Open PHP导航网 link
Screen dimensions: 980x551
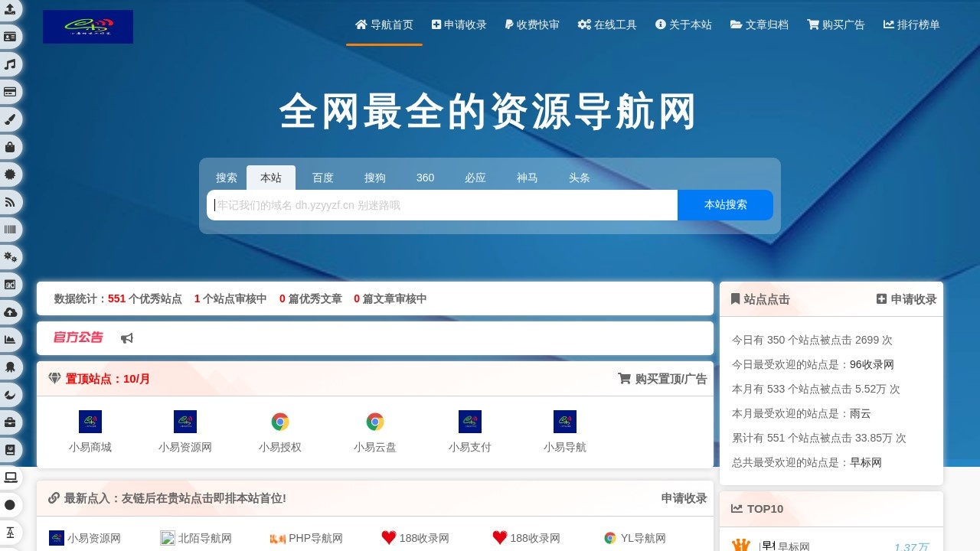tap(306, 538)
